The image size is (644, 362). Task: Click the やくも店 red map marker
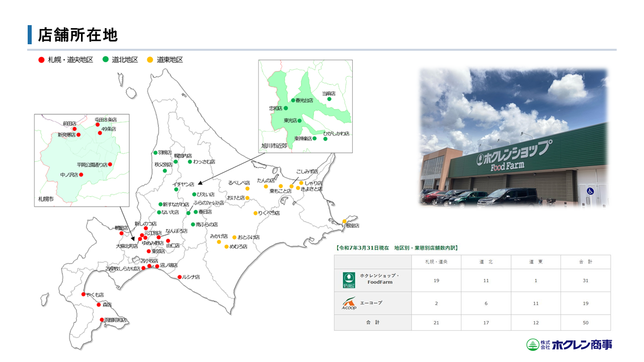(84, 294)
